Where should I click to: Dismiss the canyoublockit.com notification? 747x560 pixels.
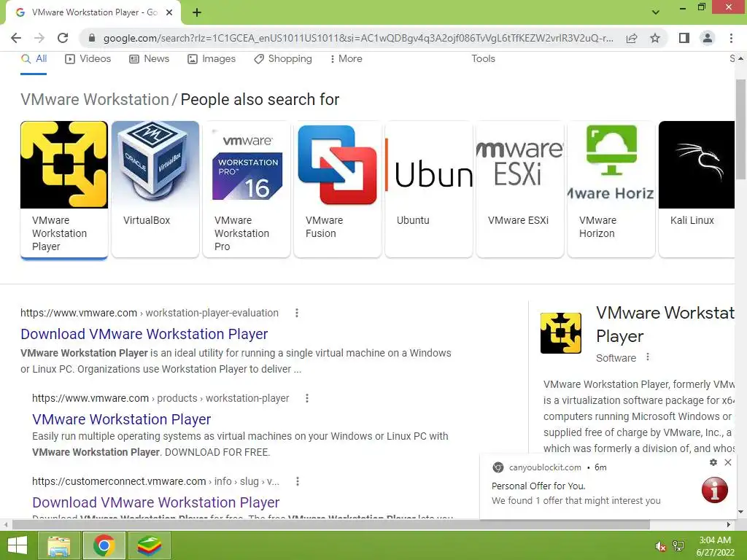pyautogui.click(x=728, y=462)
